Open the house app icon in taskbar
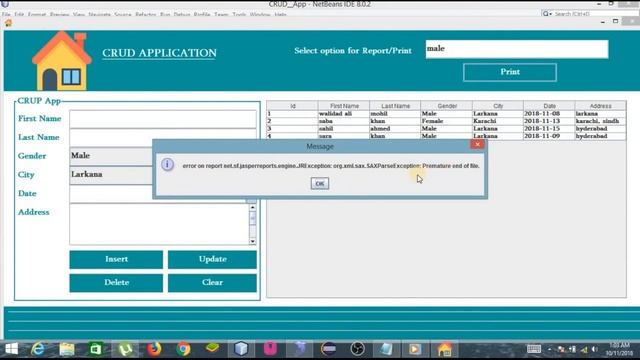640x360 pixels. point(444,349)
